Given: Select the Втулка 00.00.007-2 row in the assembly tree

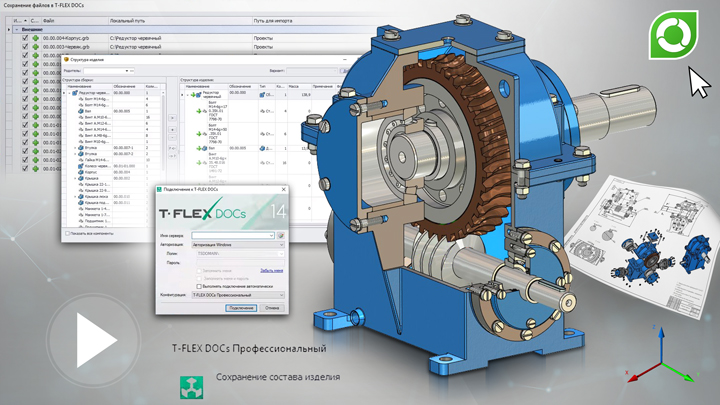Looking at the screenshot, I should [x=115, y=154].
